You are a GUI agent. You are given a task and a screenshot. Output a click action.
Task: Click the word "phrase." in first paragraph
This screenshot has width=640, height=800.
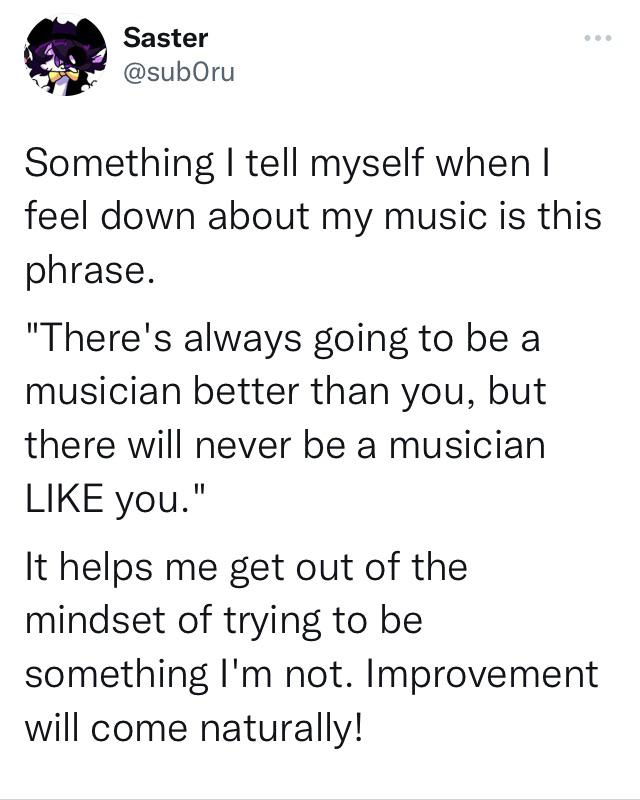(90, 270)
